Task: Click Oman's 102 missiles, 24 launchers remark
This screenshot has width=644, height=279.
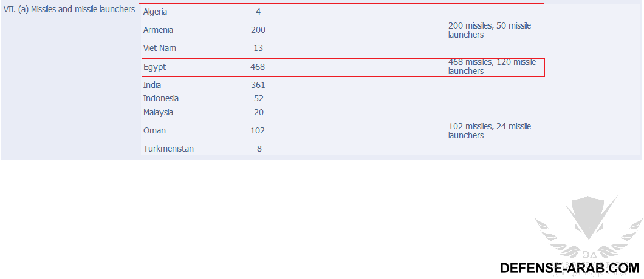Action: click(x=490, y=130)
